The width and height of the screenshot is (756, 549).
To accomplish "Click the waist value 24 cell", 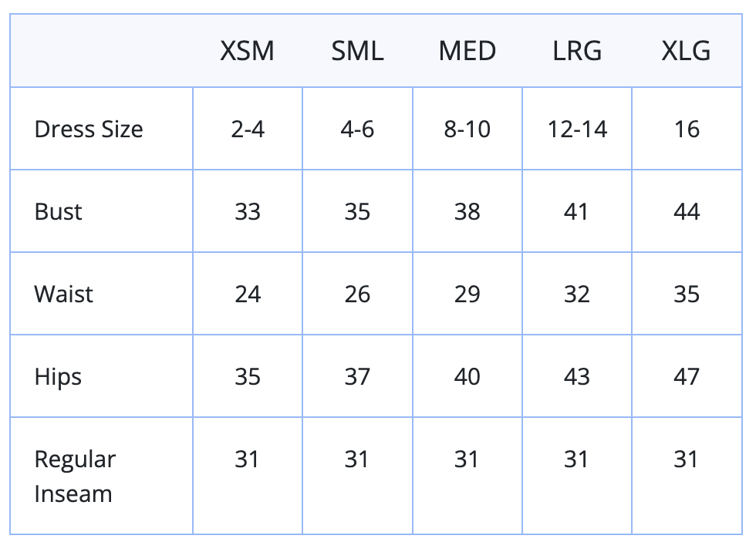I will coord(248,294).
